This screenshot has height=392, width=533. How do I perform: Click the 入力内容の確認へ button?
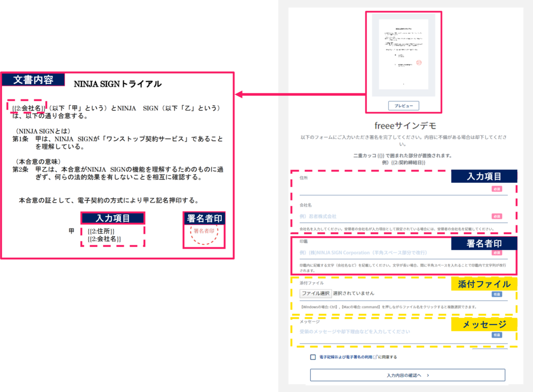(408, 375)
